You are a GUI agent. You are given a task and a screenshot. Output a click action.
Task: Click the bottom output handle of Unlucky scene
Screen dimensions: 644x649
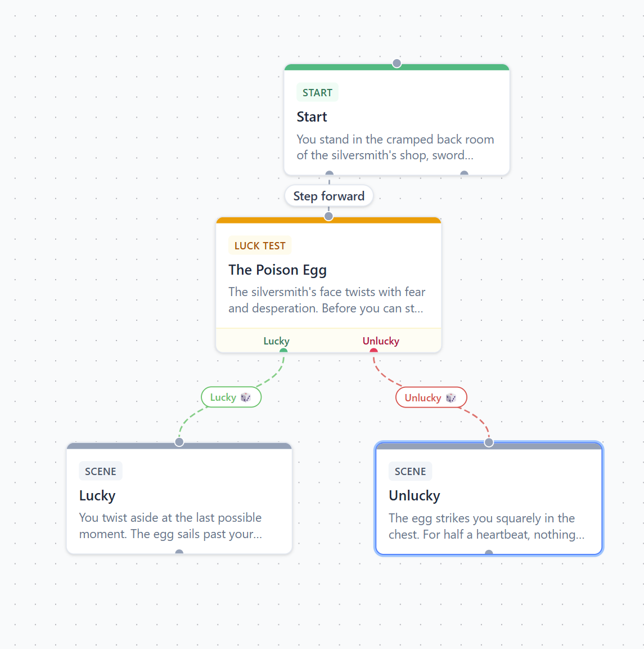488,553
